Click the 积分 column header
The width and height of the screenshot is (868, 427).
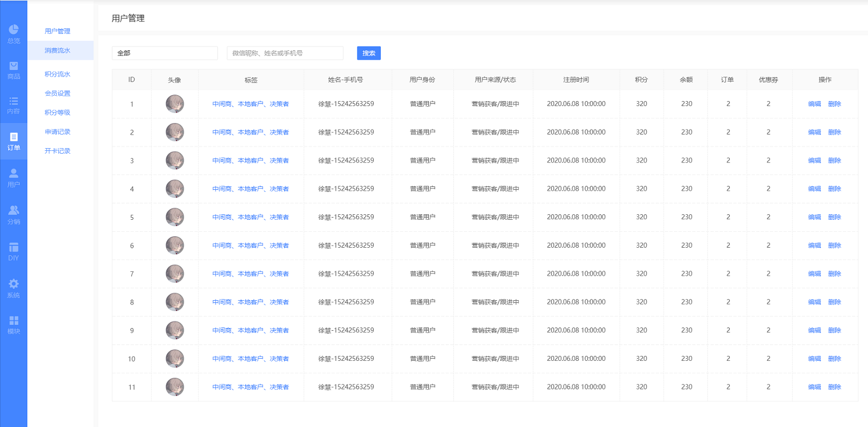[x=641, y=80]
